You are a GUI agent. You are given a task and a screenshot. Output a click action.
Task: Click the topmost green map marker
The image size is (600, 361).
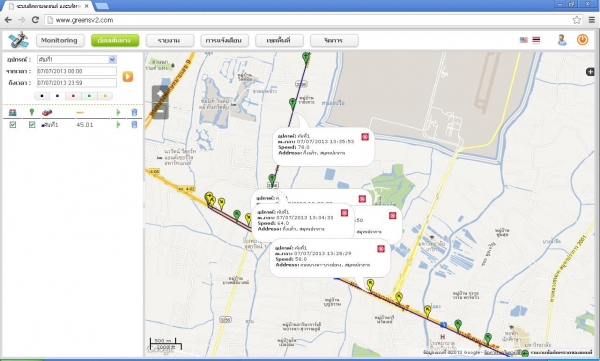tap(306, 58)
